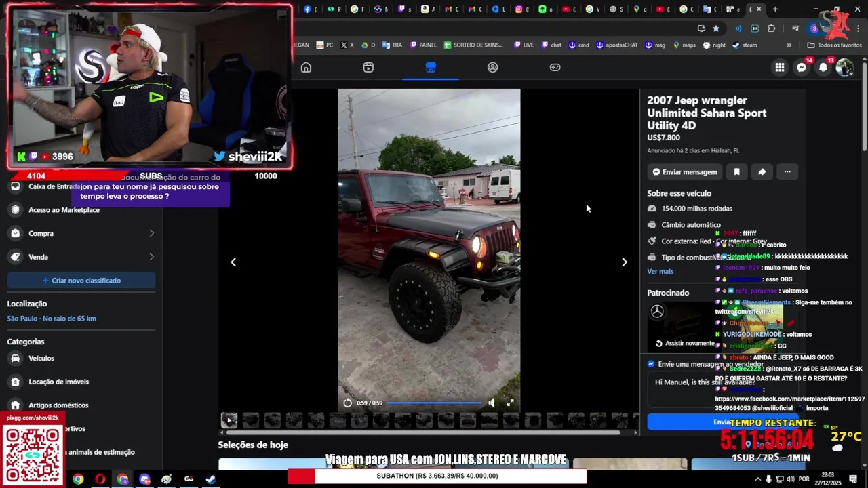Screen dimensions: 868x488
Task: Open the LIVE bookmark
Action: pos(524,45)
